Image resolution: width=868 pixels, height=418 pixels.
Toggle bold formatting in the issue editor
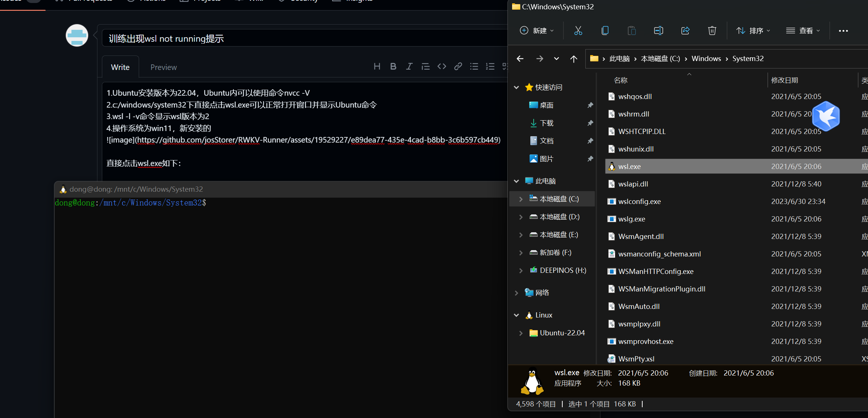pyautogui.click(x=393, y=66)
